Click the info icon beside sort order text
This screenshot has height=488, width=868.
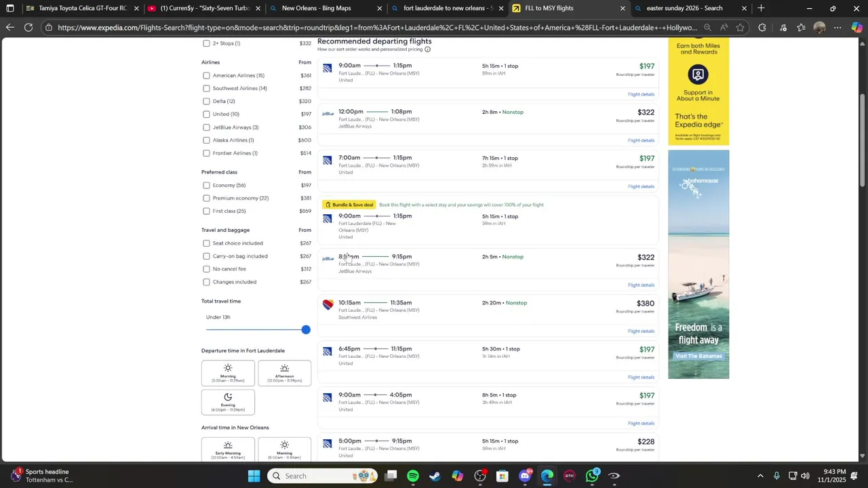click(427, 49)
